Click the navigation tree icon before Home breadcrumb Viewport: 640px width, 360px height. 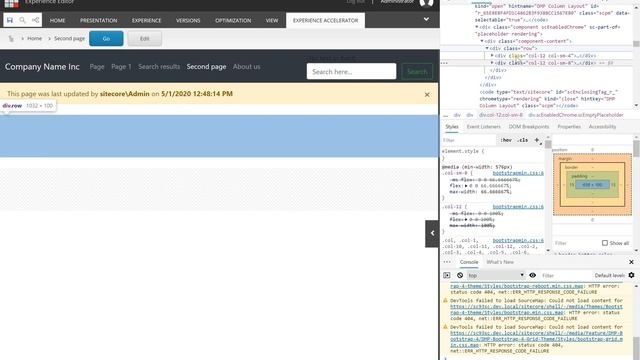tap(11, 39)
